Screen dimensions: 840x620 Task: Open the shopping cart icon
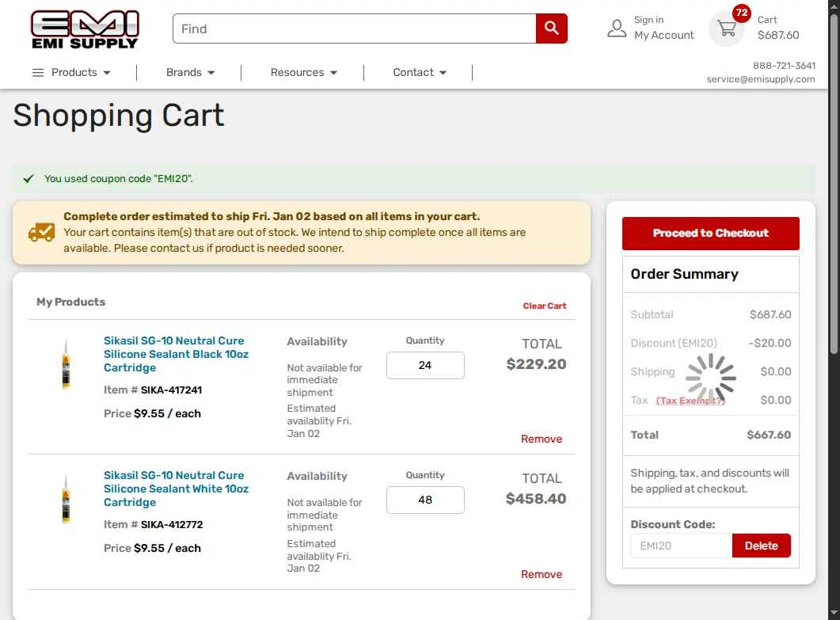(727, 29)
